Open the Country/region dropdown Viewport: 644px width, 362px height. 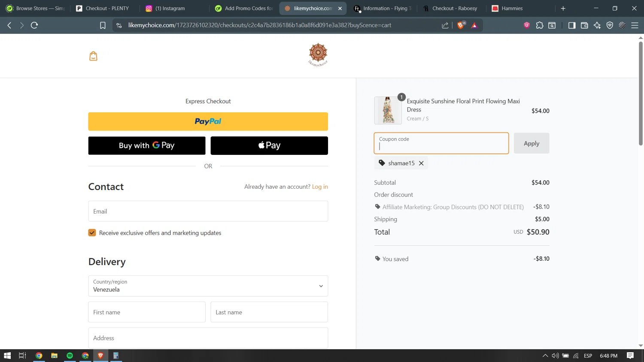(208, 286)
